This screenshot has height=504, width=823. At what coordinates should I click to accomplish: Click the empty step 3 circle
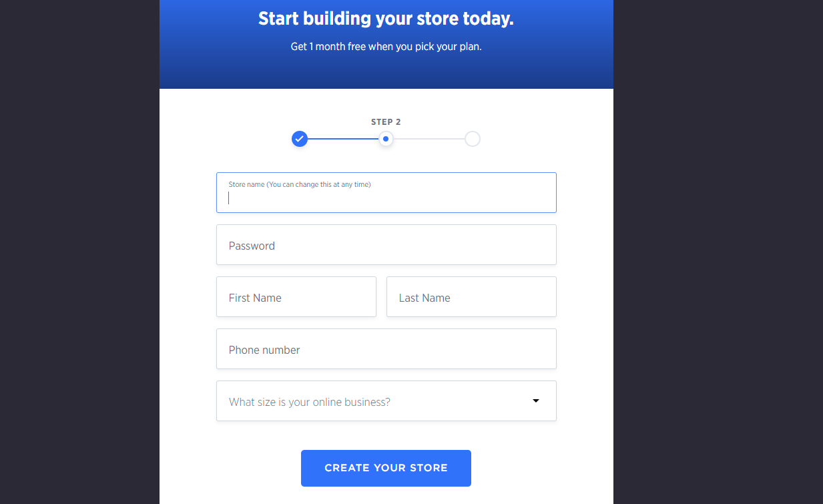472,139
